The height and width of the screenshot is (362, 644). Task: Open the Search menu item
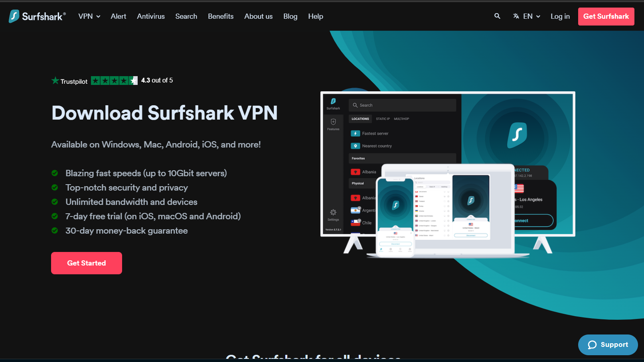tap(186, 16)
